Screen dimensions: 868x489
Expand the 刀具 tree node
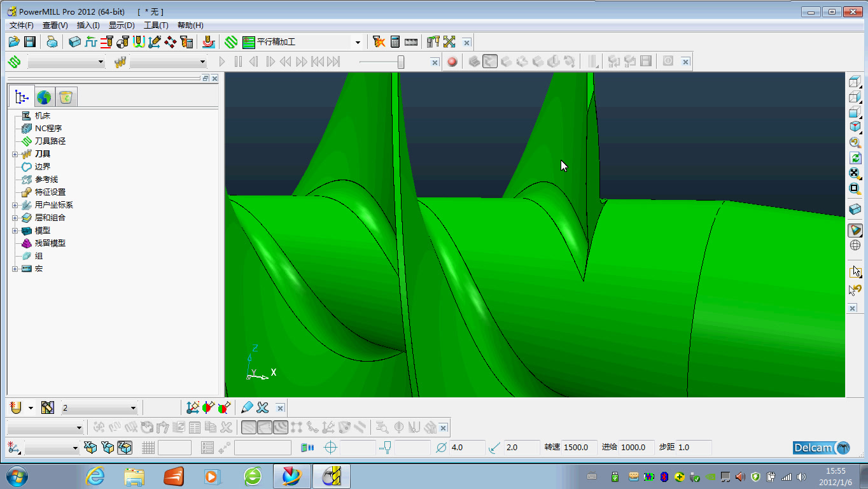point(15,154)
